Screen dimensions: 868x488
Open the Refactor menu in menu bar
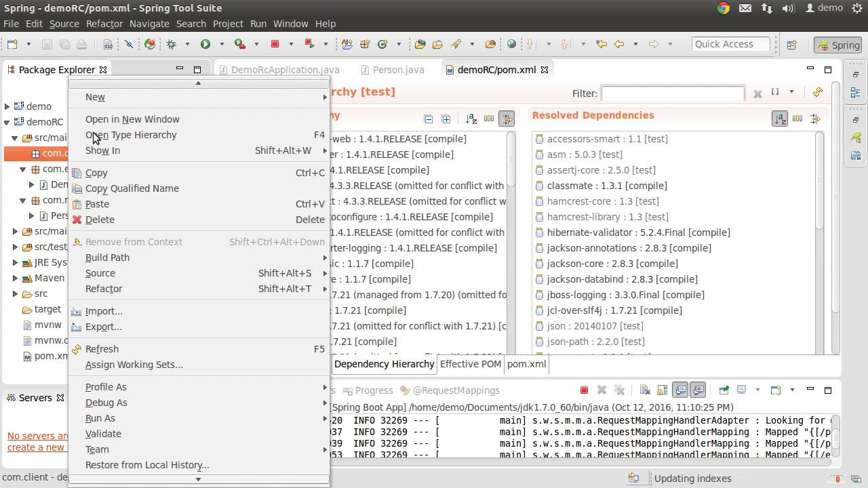click(x=104, y=23)
